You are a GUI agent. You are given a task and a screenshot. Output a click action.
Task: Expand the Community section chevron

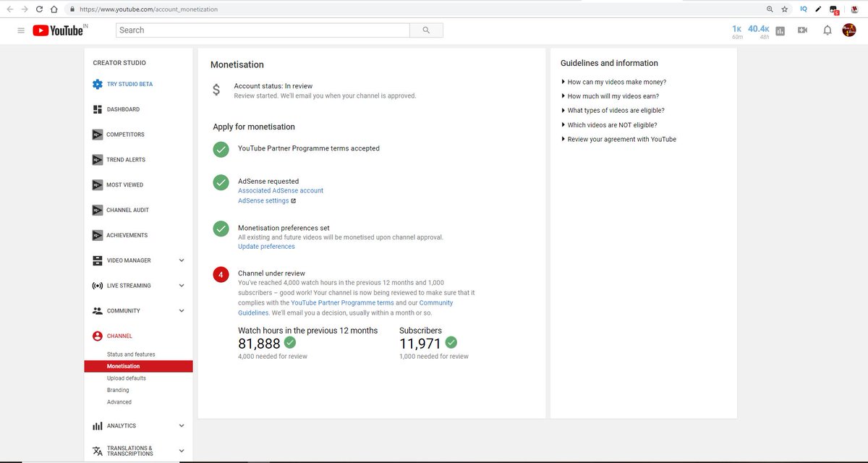coord(182,311)
